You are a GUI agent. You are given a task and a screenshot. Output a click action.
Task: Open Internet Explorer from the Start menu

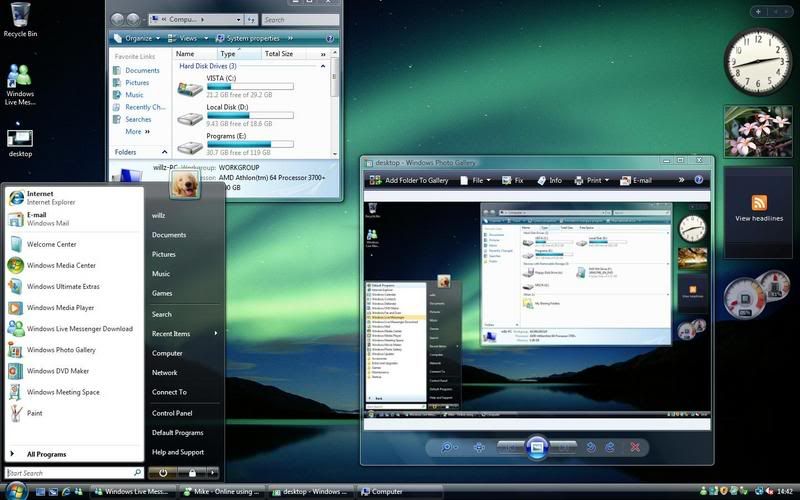point(73,198)
